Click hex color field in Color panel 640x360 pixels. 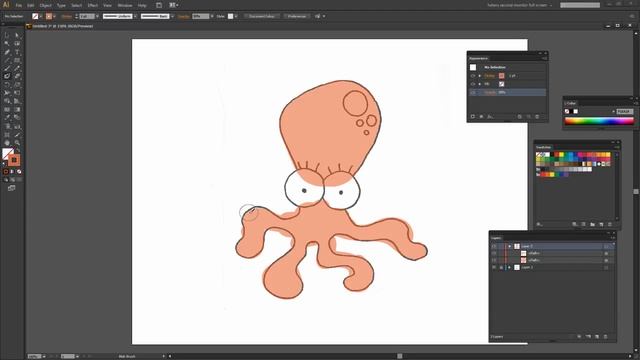click(624, 111)
